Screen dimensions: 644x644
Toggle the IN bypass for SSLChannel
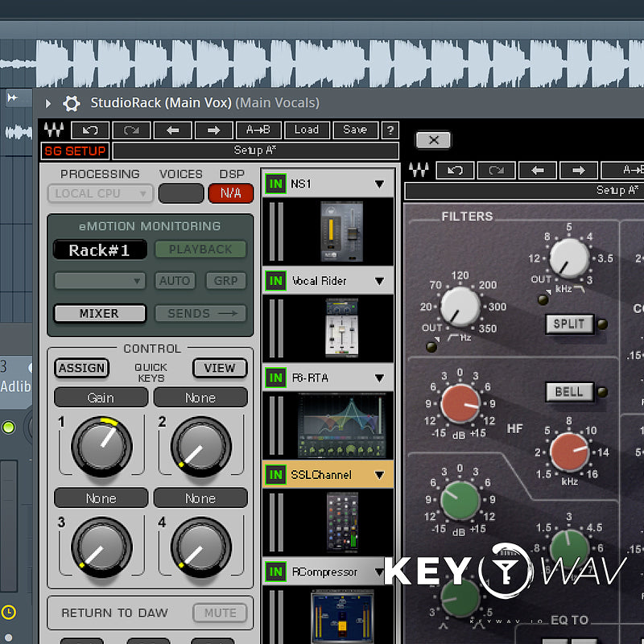point(275,475)
